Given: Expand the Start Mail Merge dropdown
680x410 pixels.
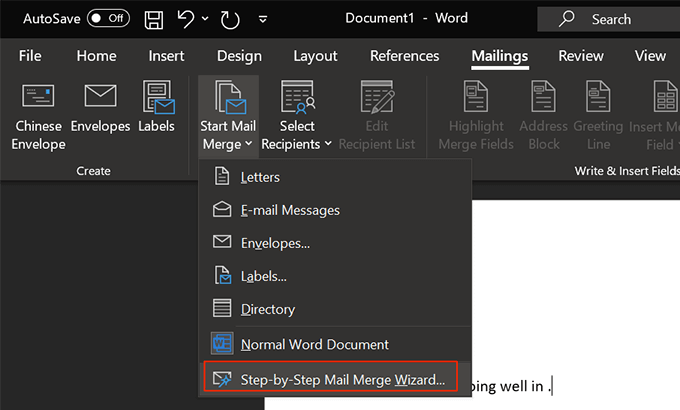Looking at the screenshot, I should point(228,115).
